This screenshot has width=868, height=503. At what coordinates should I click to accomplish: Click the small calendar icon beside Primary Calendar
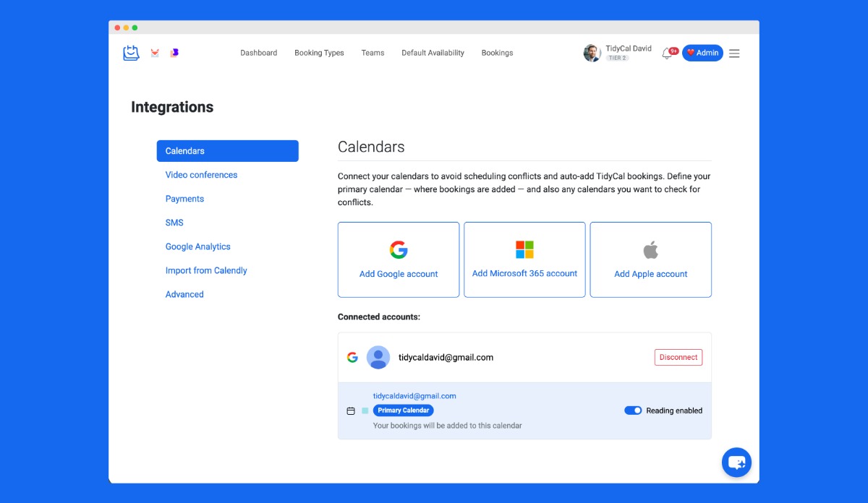[x=351, y=410]
